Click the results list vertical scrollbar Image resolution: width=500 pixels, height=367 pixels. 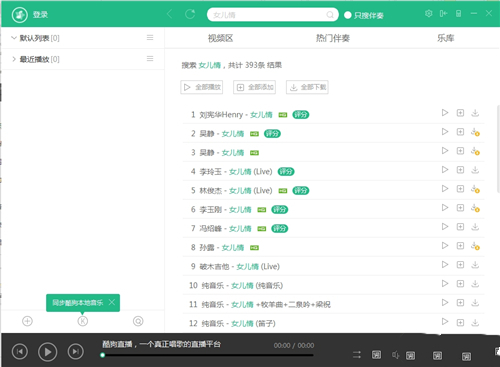498,148
